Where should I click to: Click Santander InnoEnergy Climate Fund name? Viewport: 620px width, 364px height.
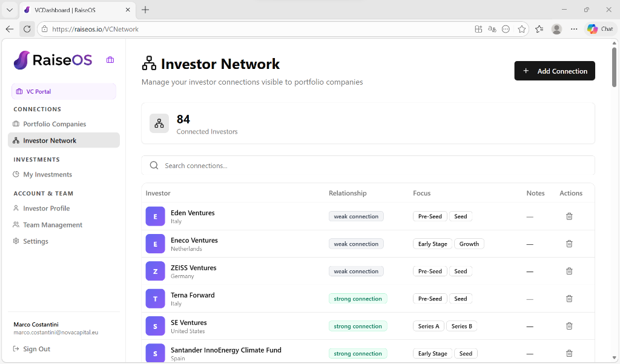coord(226,350)
